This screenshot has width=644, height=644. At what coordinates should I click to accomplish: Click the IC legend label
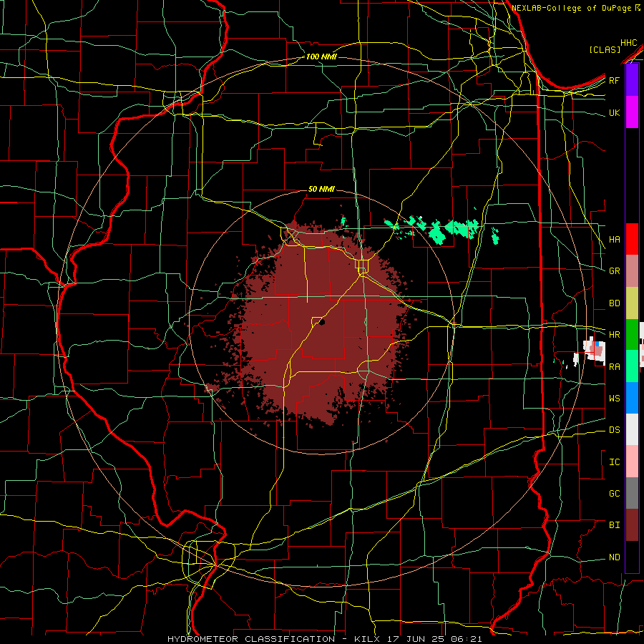tap(614, 462)
